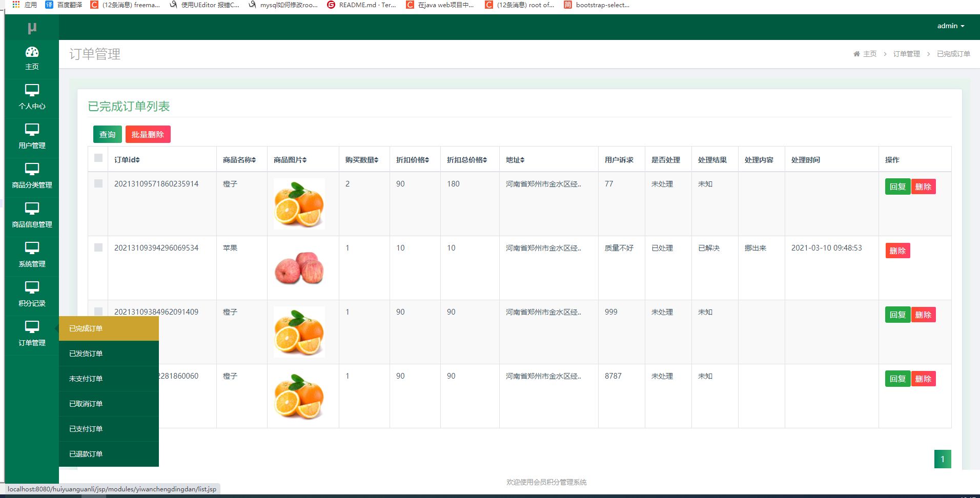This screenshot has height=498, width=980.
Task: Sort by 订单id column
Action: [x=127, y=160]
